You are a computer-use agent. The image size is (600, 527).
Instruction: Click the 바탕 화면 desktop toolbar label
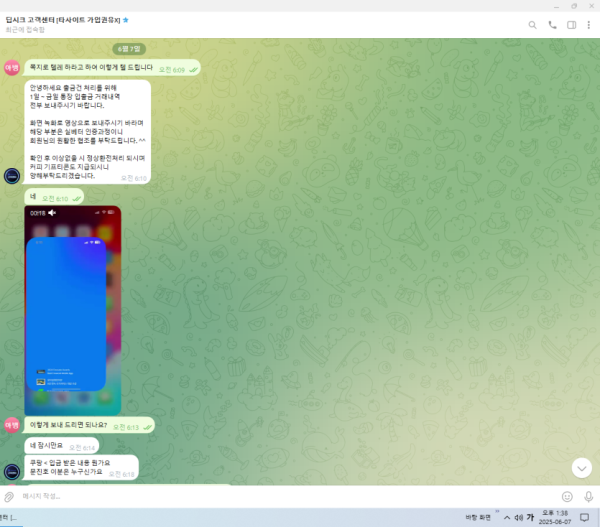pyautogui.click(x=478, y=518)
